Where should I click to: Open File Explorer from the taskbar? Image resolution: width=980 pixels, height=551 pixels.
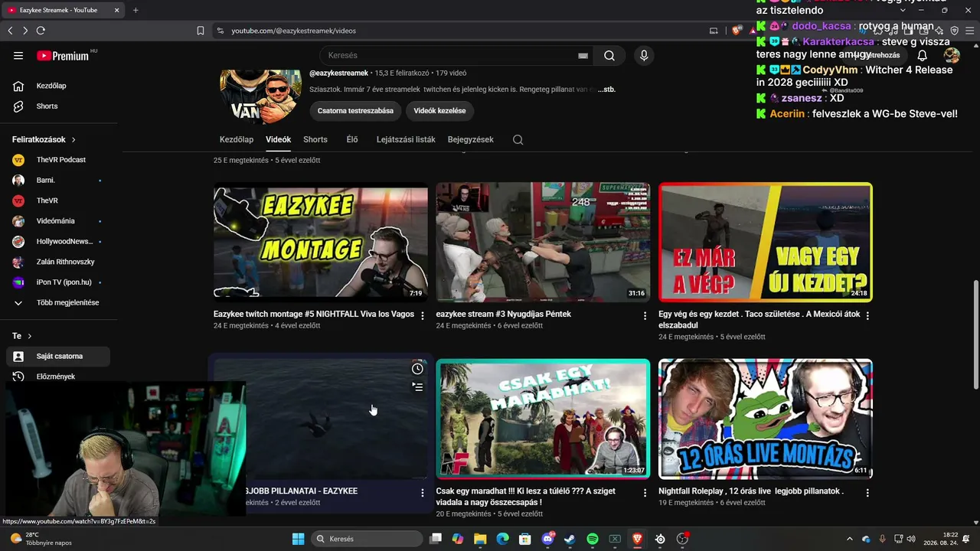pos(480,539)
